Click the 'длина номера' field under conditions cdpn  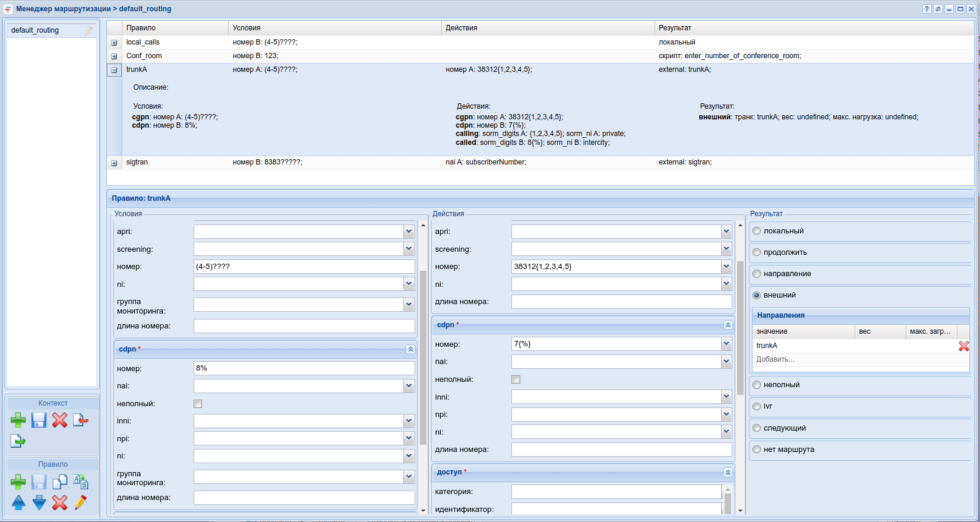click(304, 498)
